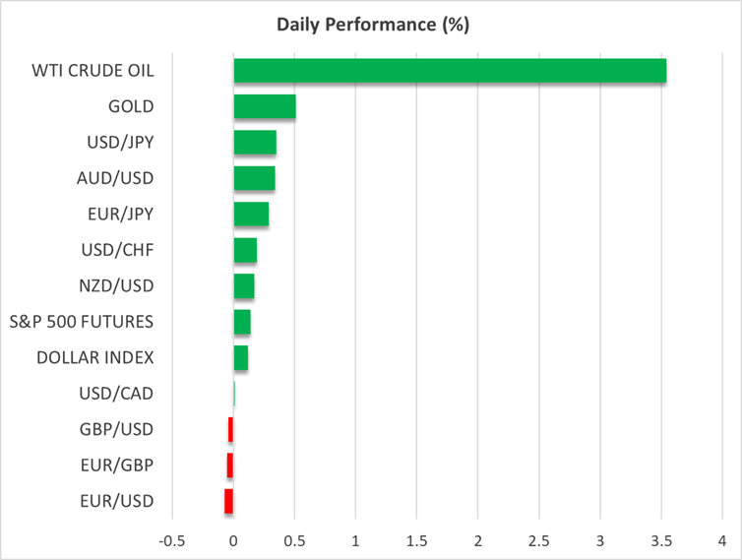Select the AUD/USD bar
This screenshot has width=742, height=560.
254,178
